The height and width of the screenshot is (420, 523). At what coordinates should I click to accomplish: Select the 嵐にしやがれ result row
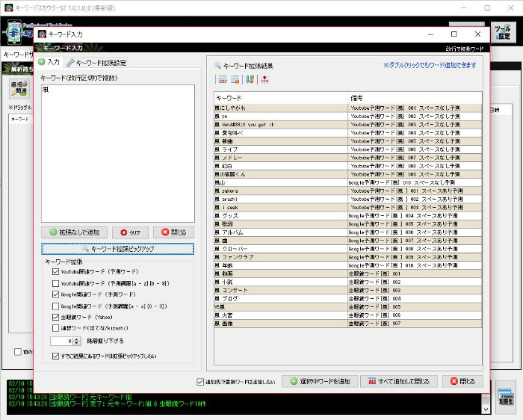(348, 108)
